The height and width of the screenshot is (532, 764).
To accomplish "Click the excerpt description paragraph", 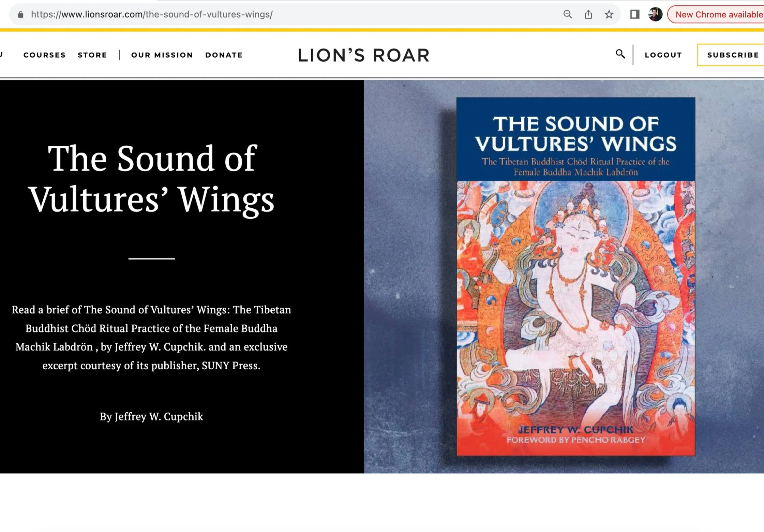I will coord(151,337).
